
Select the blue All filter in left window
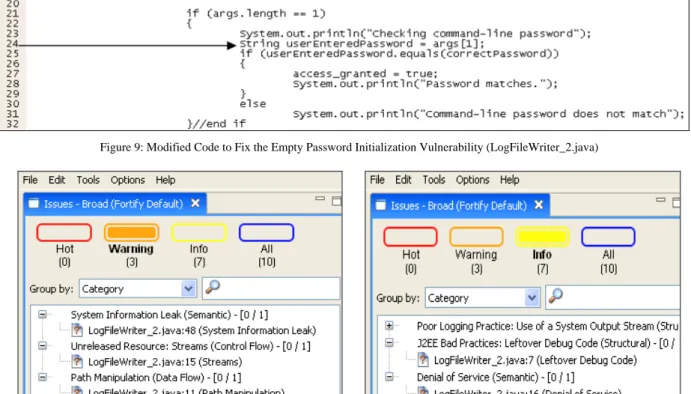[266, 233]
